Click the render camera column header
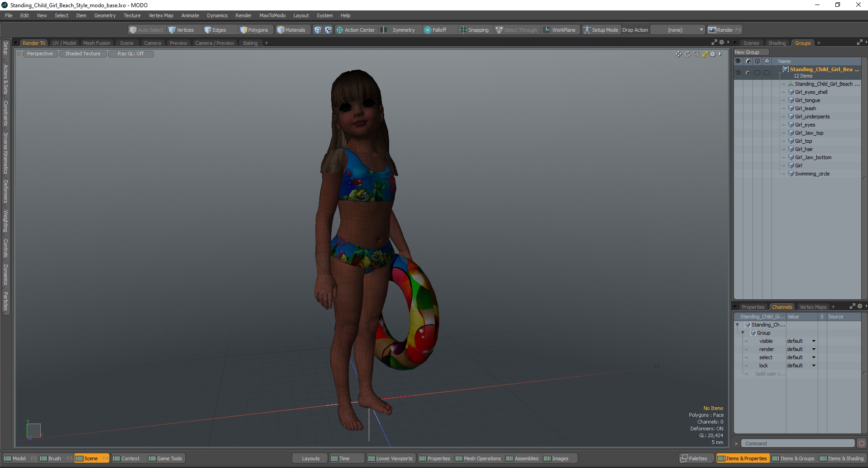The width and height of the screenshot is (868, 468). tap(748, 61)
